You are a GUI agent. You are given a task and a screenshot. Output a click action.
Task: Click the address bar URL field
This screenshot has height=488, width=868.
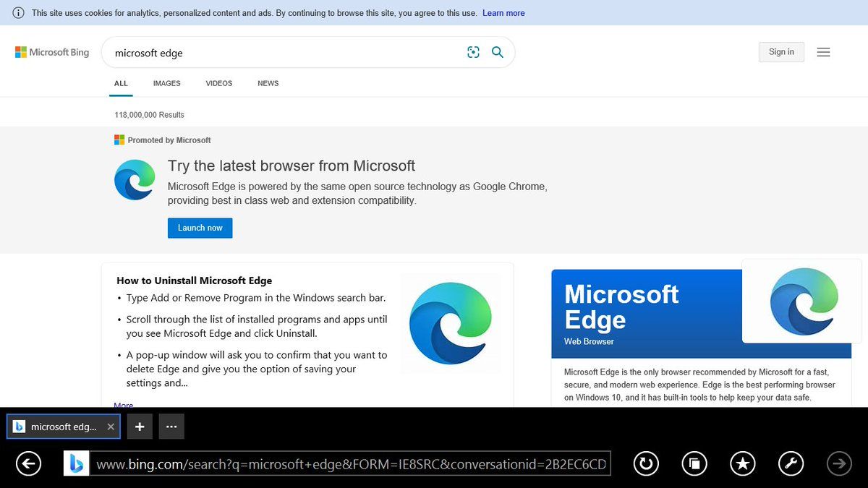[x=351, y=464]
